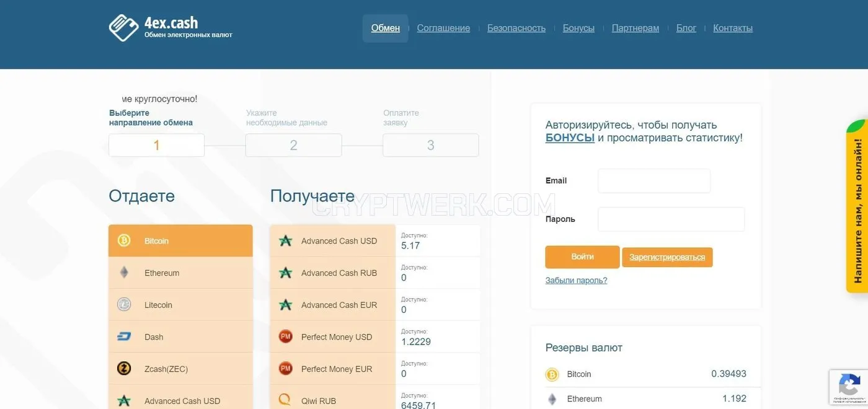Click the Войти login button
The height and width of the screenshot is (409, 868).
point(582,257)
